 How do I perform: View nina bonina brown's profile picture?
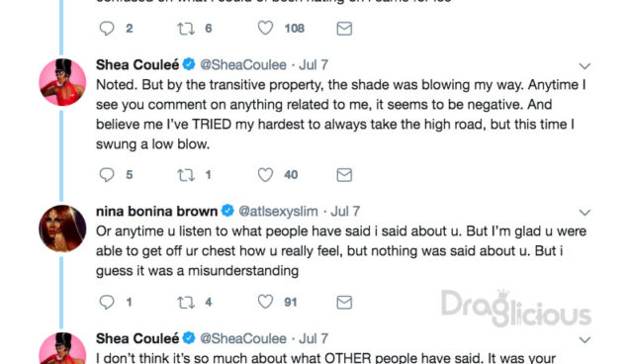click(62, 228)
